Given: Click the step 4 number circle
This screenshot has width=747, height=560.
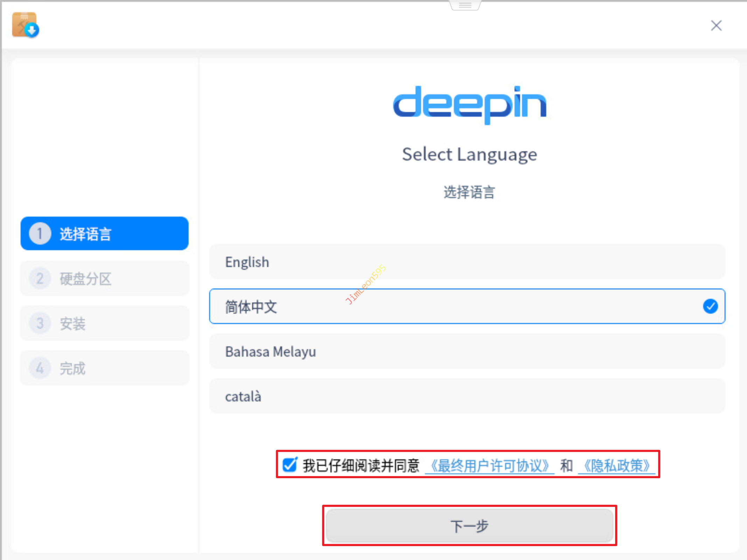Looking at the screenshot, I should coord(40,368).
